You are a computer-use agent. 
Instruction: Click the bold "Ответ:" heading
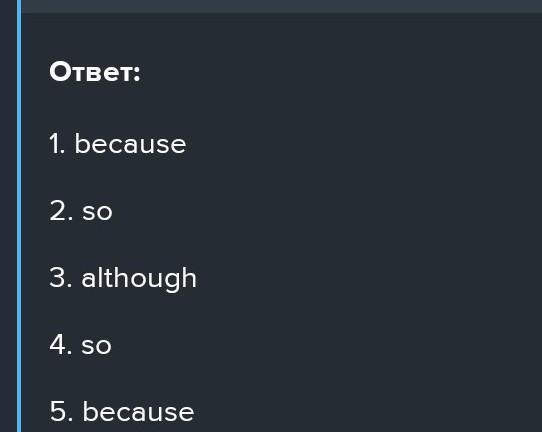95,72
